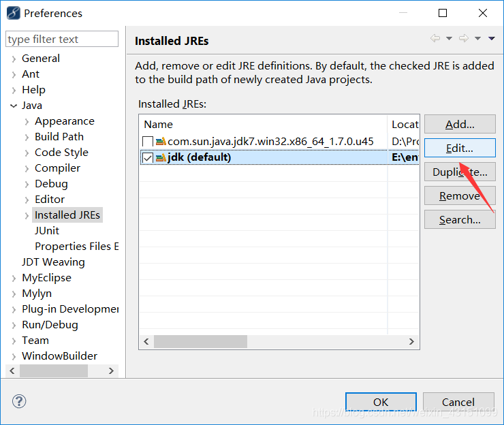Image resolution: width=504 pixels, height=425 pixels.
Task: Check the com.sun.java.jdk7 JRE checkbox
Action: (148, 142)
